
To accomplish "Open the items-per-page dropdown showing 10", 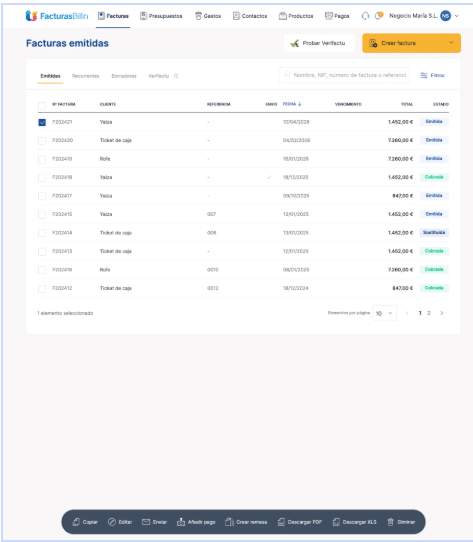I will (384, 313).
